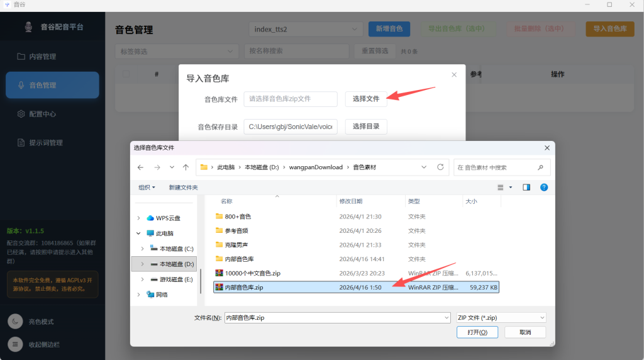Close the 导入音色库 modal
The image size is (644, 360).
click(x=454, y=75)
